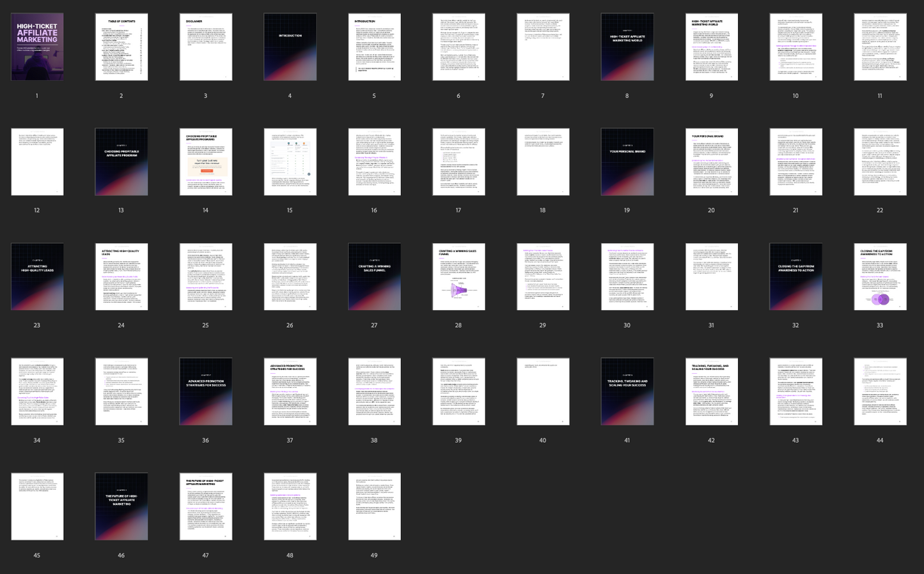
Task: Select page 15 containing the comparison table
Action: [290, 162]
